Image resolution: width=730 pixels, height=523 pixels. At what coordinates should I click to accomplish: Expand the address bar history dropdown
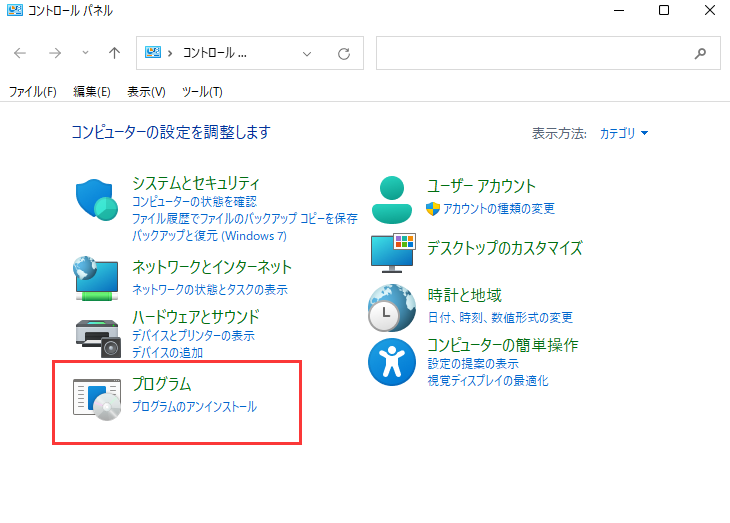[307, 53]
